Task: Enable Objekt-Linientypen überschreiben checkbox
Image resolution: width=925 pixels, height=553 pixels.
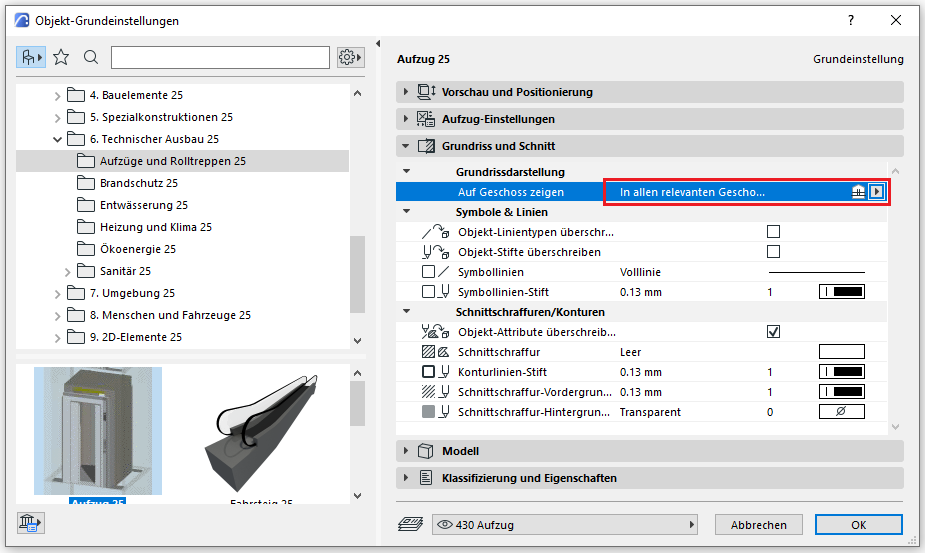Action: [773, 232]
